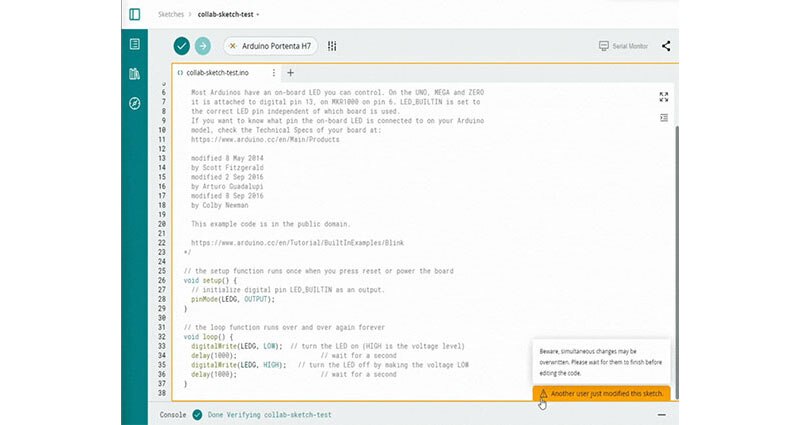
Task: Open the Serial Monitor
Action: pyautogui.click(x=623, y=46)
